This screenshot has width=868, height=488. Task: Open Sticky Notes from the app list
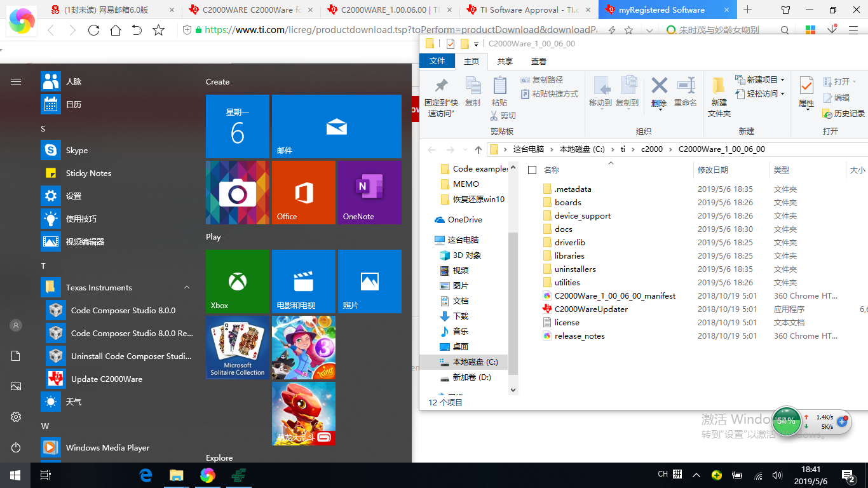coord(118,173)
